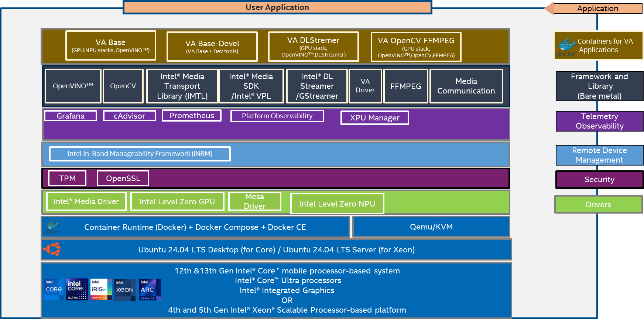Click the VA Driver box
644x320 pixels.
[365, 86]
